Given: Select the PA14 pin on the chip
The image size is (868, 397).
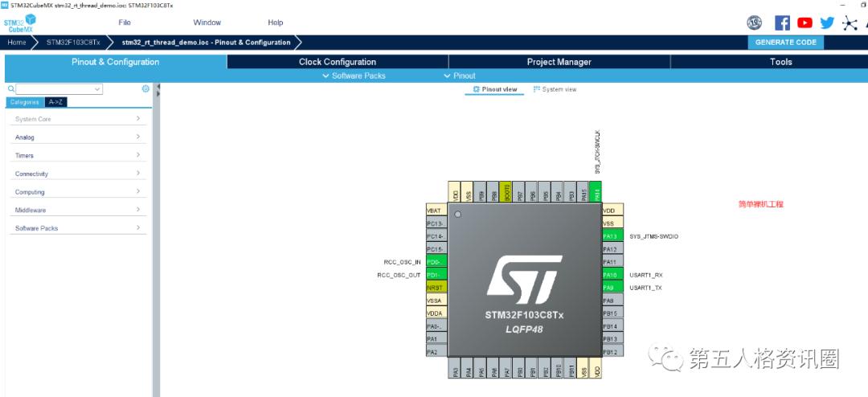Looking at the screenshot, I should point(596,191).
